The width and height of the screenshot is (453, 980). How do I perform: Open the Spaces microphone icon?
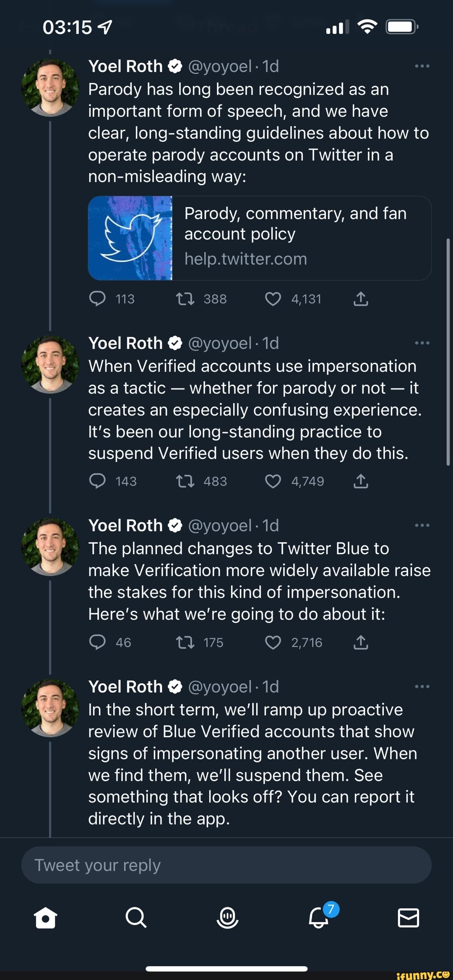pyautogui.click(x=226, y=917)
